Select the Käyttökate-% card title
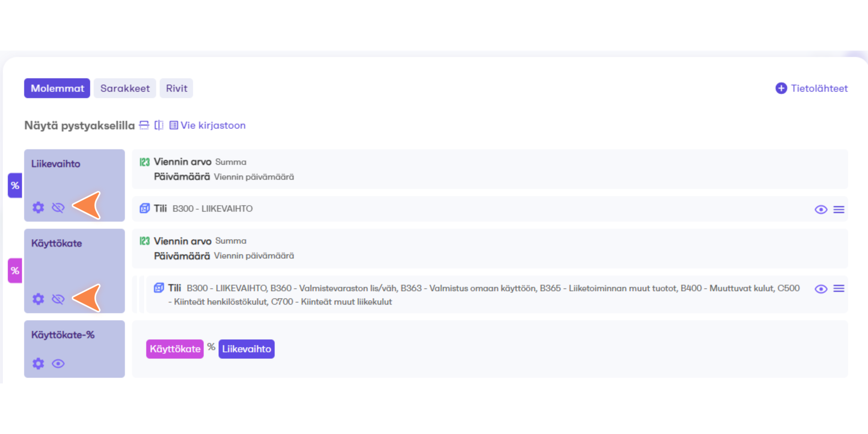The image size is (868, 434). (x=63, y=335)
